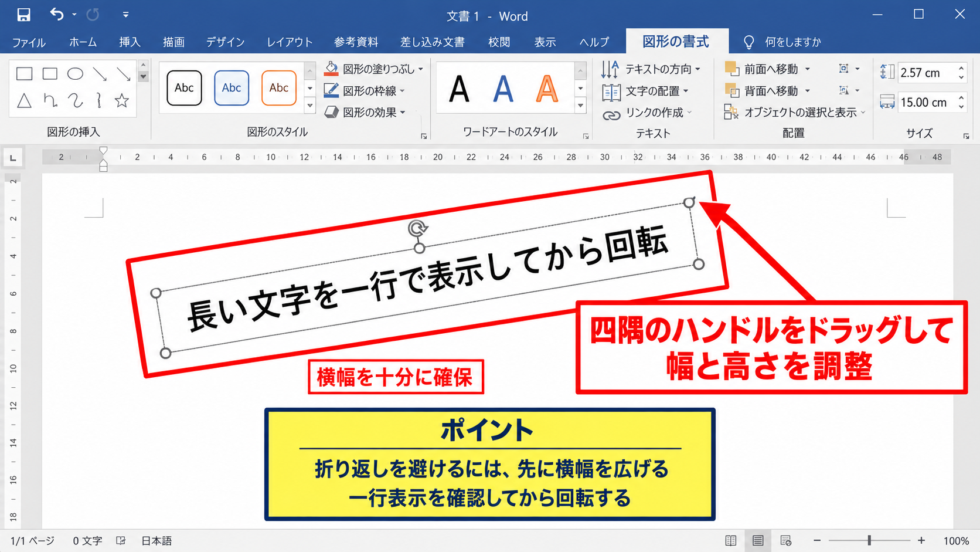
Task: Open オブジェクトの選択と表示 pane
Action: 794,112
